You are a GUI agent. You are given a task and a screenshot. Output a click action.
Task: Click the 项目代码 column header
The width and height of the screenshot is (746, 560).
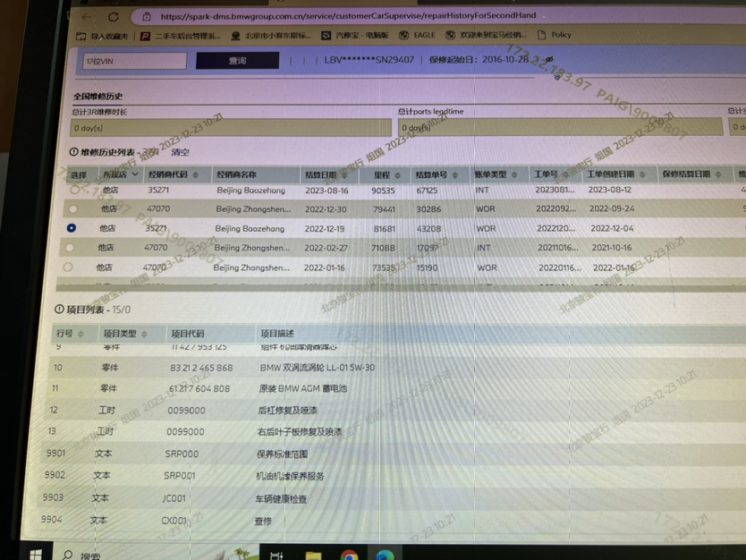(x=188, y=334)
